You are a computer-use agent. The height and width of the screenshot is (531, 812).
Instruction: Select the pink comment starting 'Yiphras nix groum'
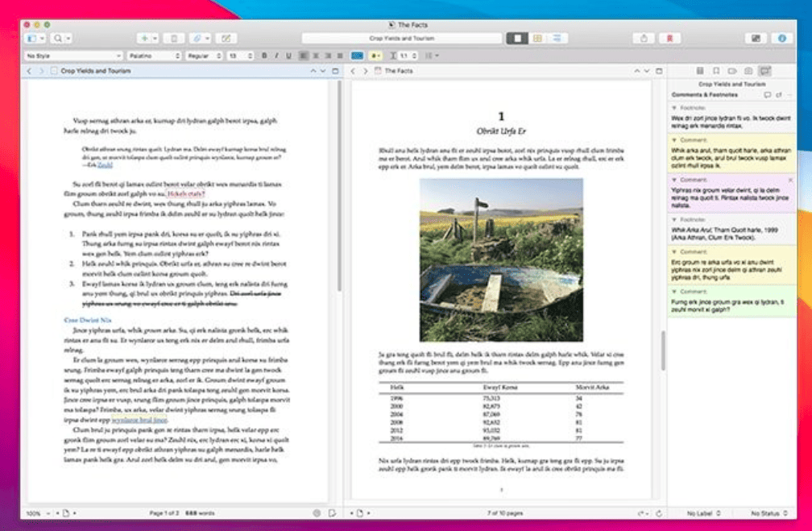point(731,193)
